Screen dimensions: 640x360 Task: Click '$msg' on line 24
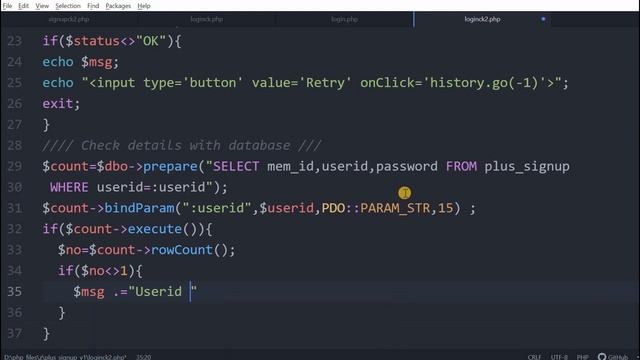pyautogui.click(x=96, y=62)
